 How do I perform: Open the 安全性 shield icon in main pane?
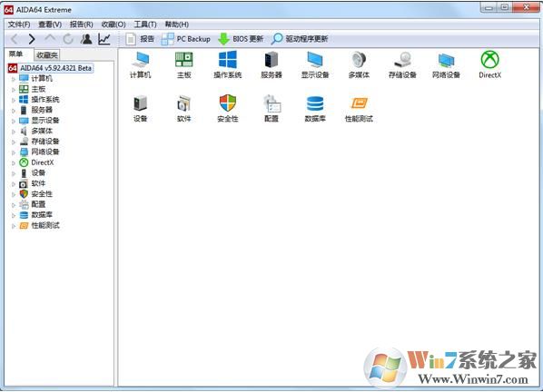click(228, 108)
